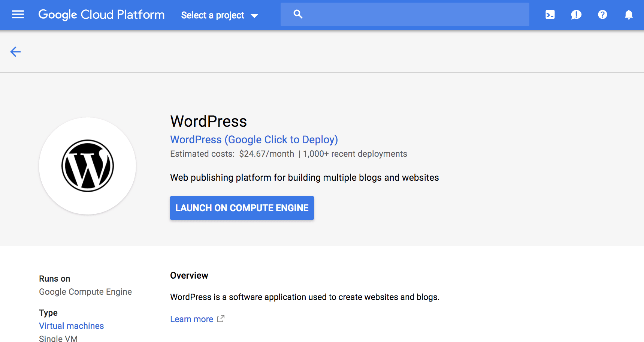
Task: Open the hamburger navigation menu
Action: [18, 15]
